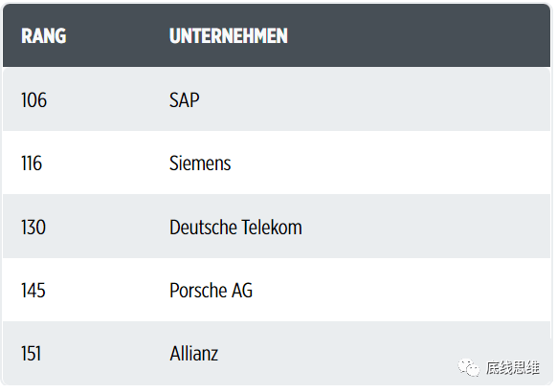This screenshot has height=392, width=557.
Task: Click rank number 116
Action: [32, 163]
